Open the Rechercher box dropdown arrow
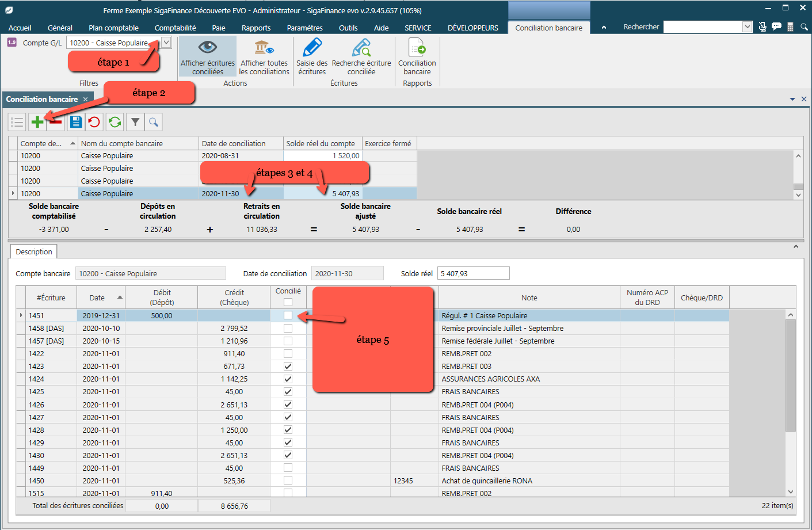 (747, 26)
